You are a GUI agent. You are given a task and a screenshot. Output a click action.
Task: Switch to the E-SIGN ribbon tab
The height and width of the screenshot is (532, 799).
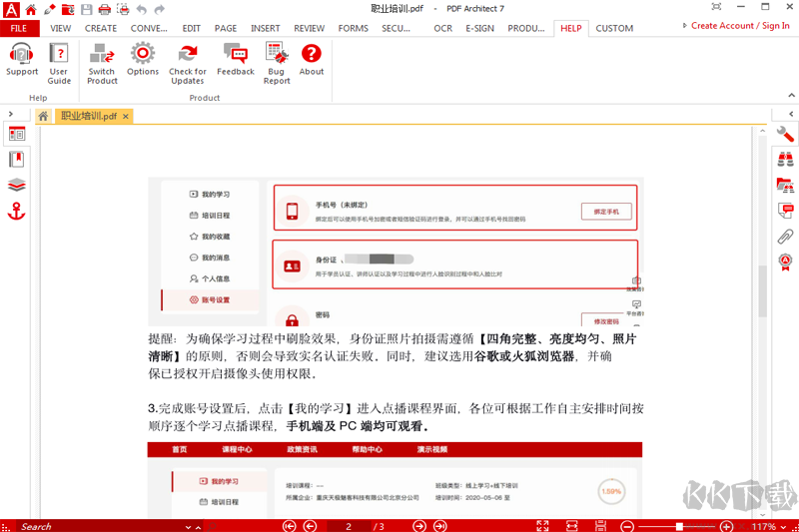click(480, 29)
